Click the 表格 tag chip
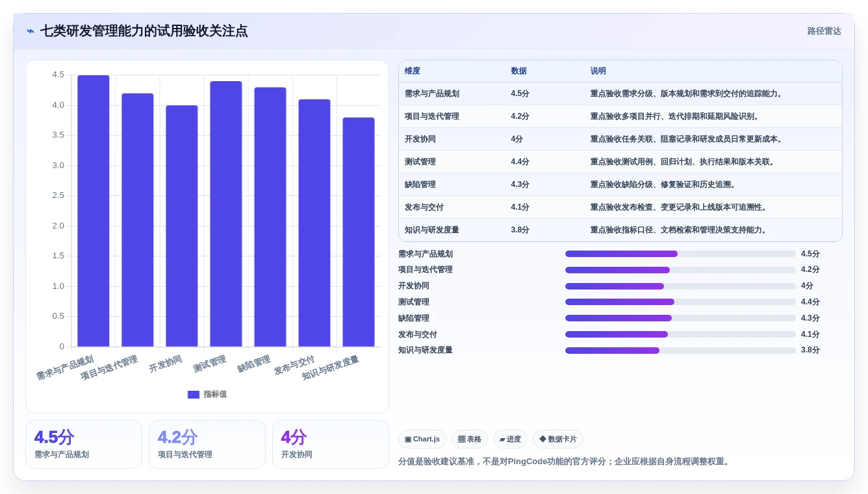The height and width of the screenshot is (494, 868). tap(470, 439)
